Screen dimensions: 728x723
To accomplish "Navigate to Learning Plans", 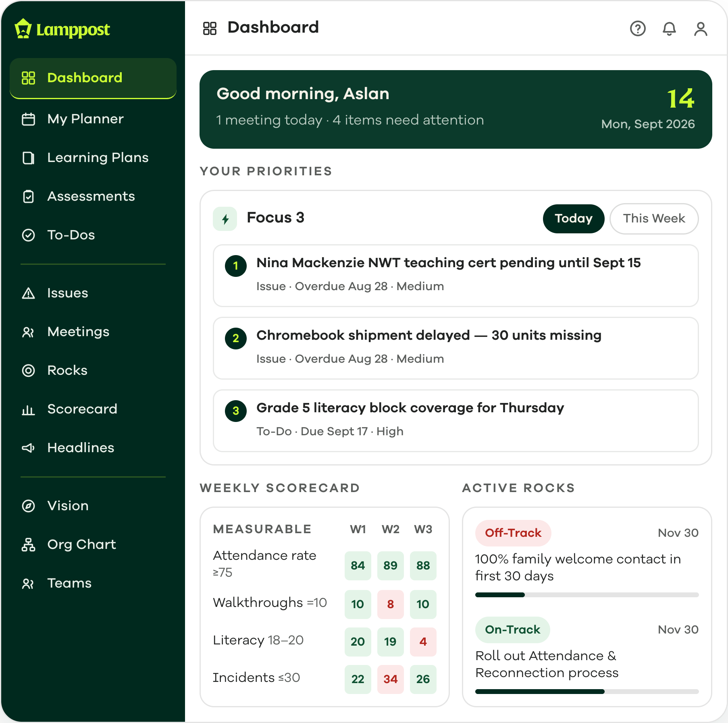I will click(x=93, y=158).
